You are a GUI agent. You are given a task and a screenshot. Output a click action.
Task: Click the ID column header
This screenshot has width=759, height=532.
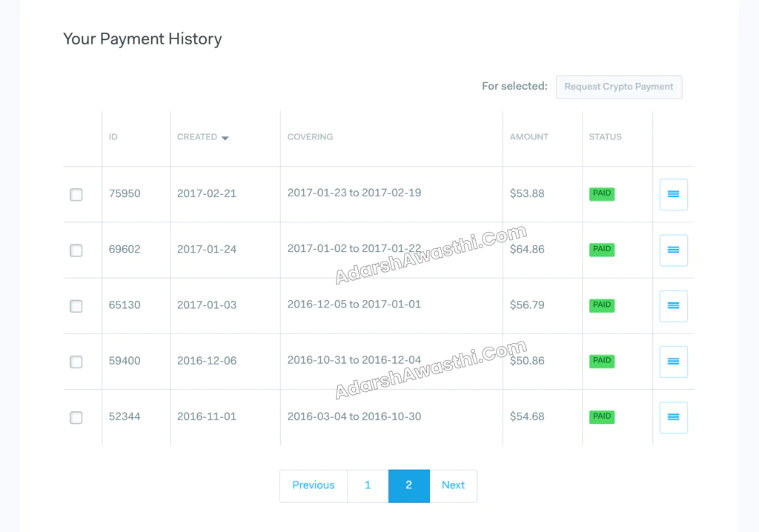point(113,137)
